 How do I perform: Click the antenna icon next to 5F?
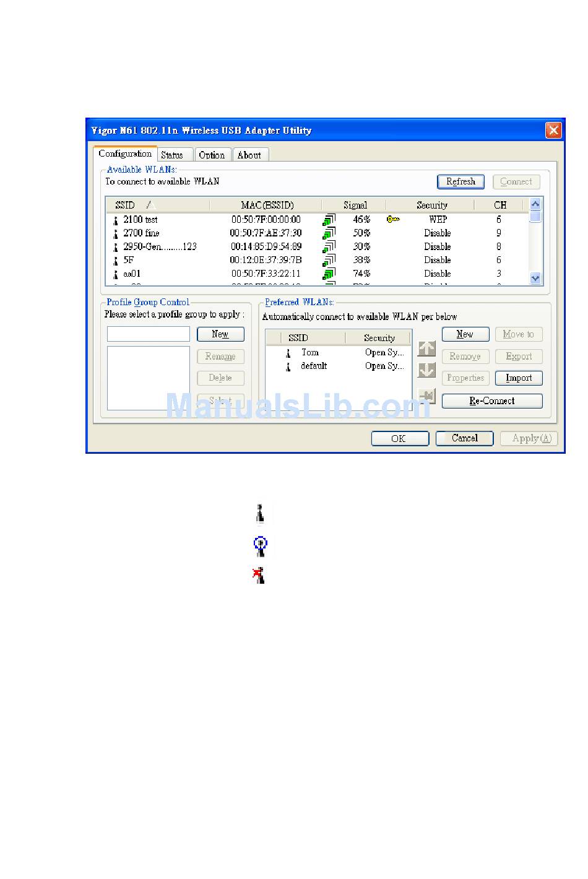(116, 261)
